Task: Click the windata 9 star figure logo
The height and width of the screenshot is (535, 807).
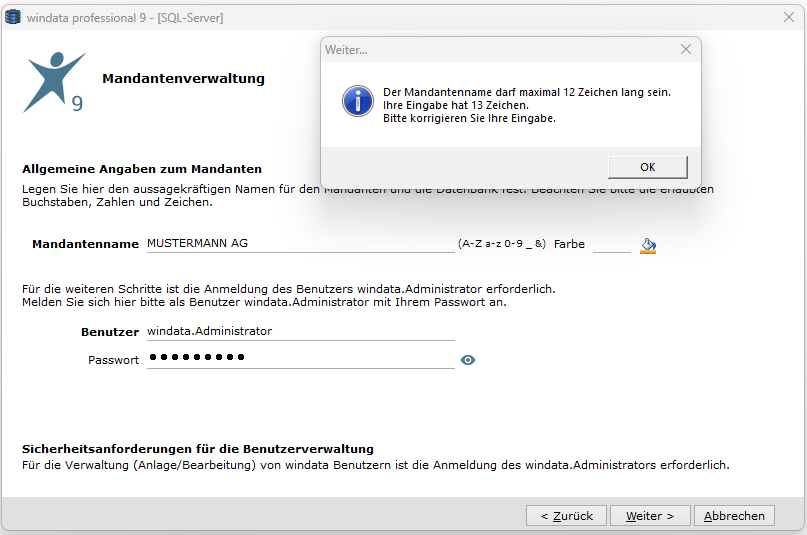Action: click(54, 82)
